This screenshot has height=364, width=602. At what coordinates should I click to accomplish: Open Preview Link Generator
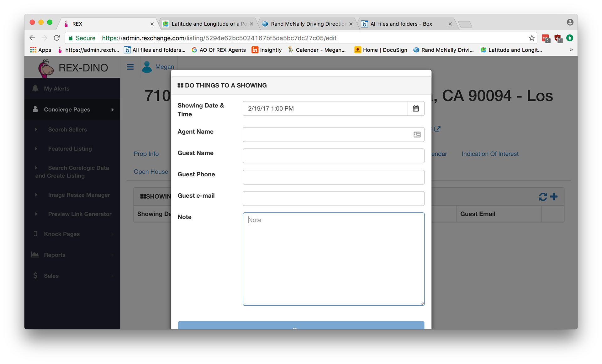tap(80, 214)
